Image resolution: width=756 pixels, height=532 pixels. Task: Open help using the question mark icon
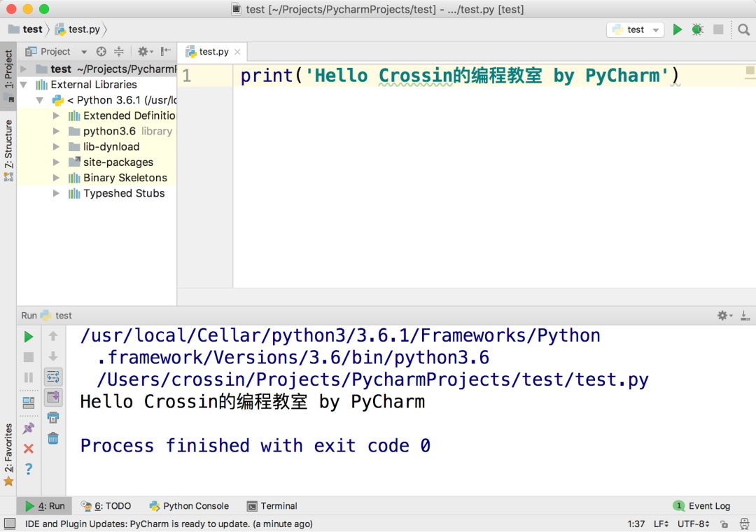pos(29,469)
